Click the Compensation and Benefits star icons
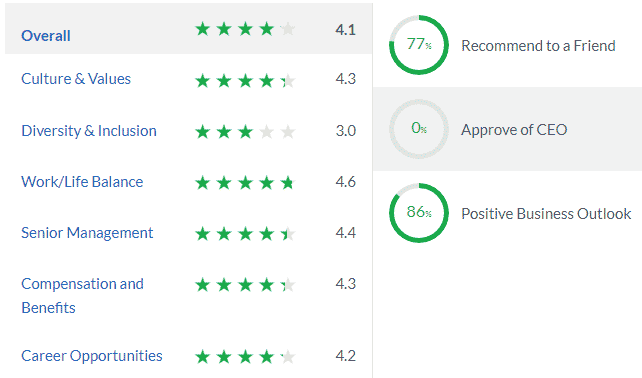The width and height of the screenshot is (642, 378). click(x=245, y=285)
